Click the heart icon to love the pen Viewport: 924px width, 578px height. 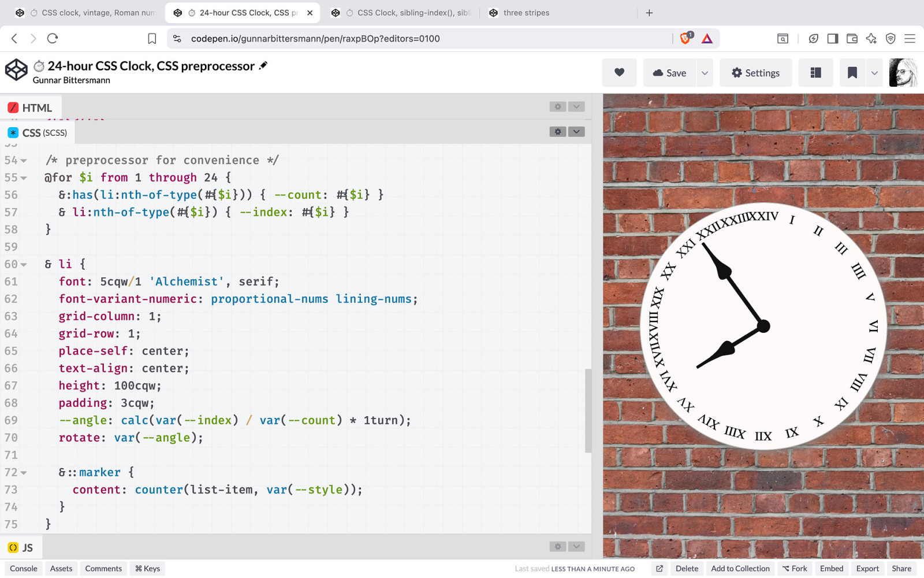(619, 73)
